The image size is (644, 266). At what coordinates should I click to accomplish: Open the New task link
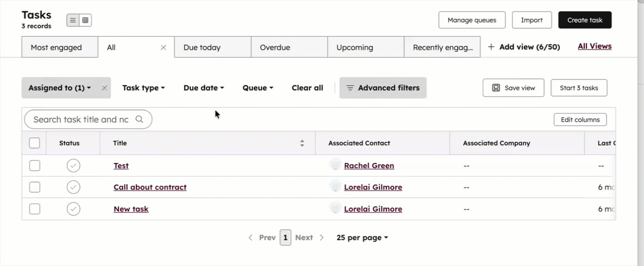tap(131, 209)
